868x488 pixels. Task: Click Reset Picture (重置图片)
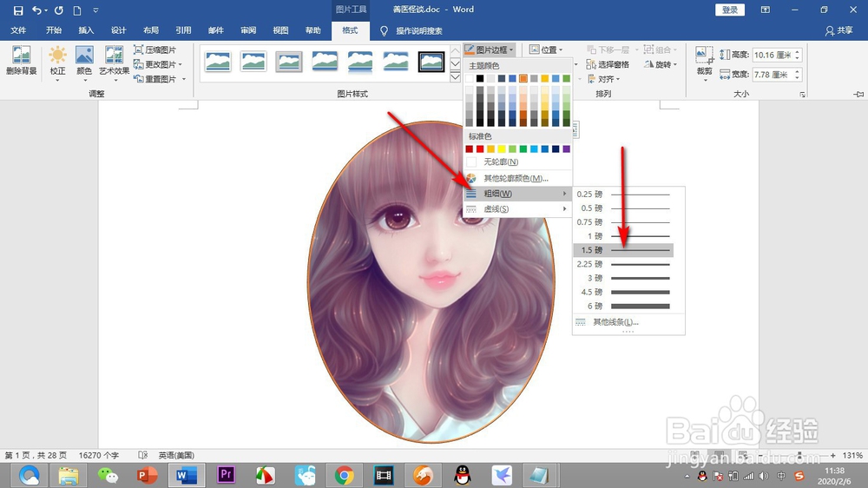point(160,79)
